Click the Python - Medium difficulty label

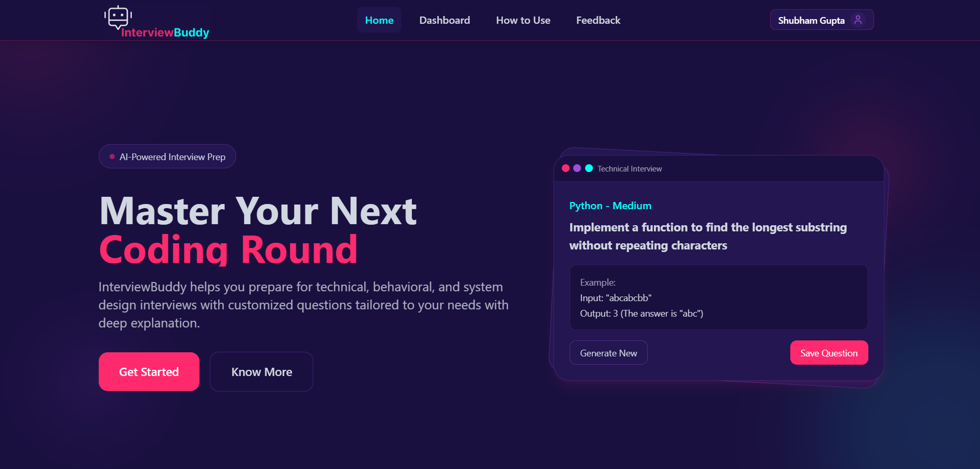pos(610,206)
